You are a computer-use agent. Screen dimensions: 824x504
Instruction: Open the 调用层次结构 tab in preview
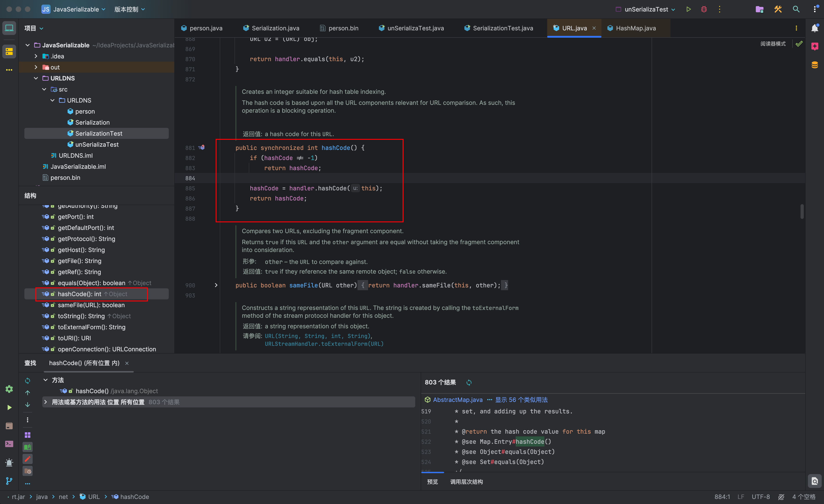click(x=466, y=482)
